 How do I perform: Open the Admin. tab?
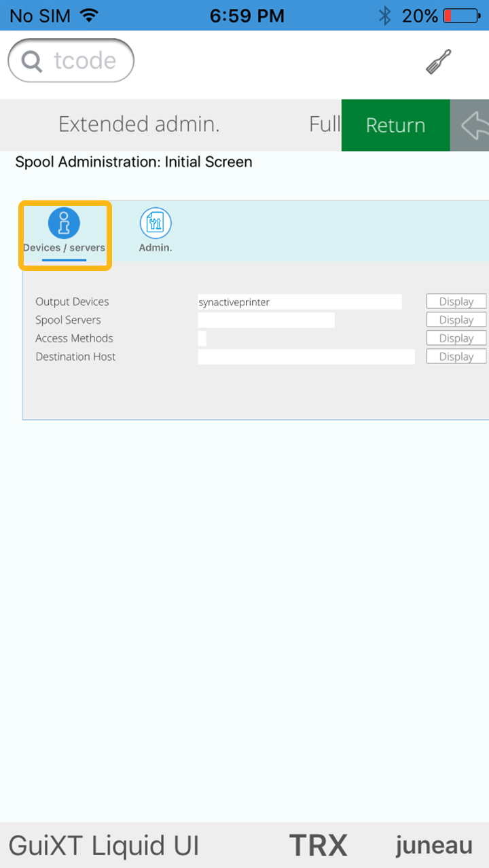click(156, 230)
